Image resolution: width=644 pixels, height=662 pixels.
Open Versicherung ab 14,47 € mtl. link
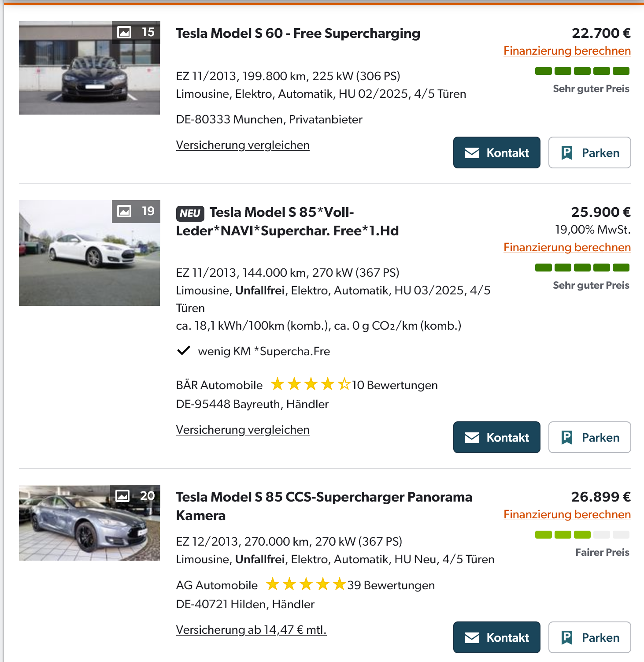pyautogui.click(x=251, y=630)
